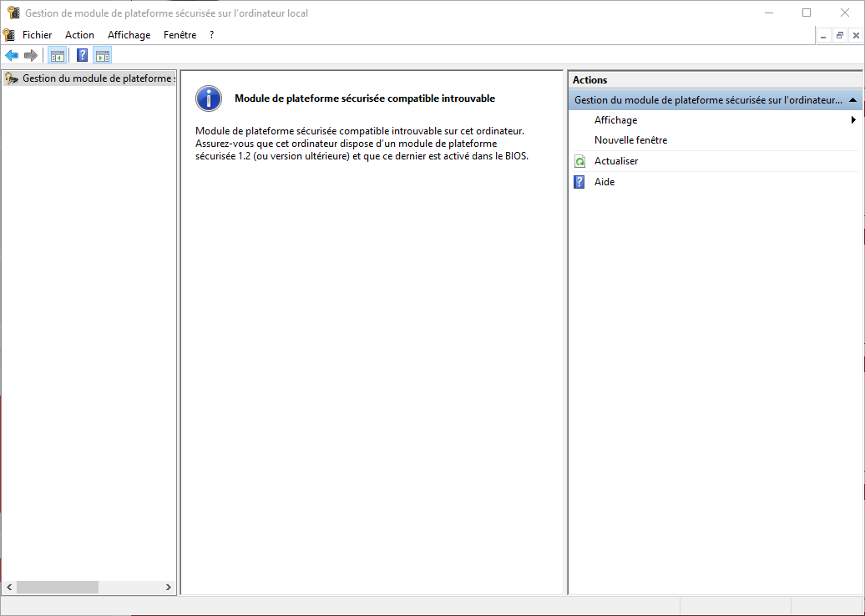Image resolution: width=865 pixels, height=616 pixels.
Task: Click the blue Back arrow in toolbar
Action: click(12, 56)
